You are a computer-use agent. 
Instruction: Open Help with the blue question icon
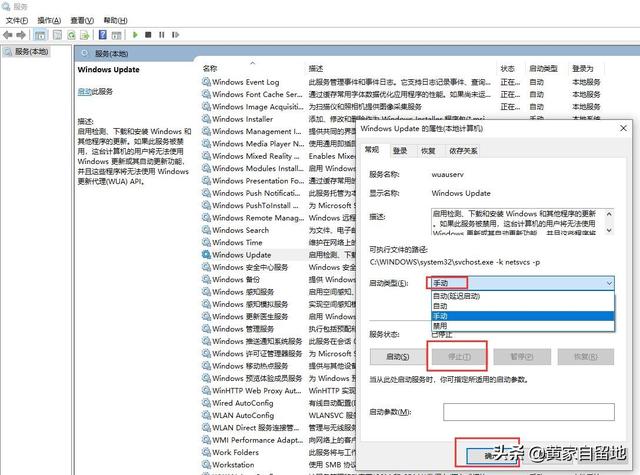point(102,35)
